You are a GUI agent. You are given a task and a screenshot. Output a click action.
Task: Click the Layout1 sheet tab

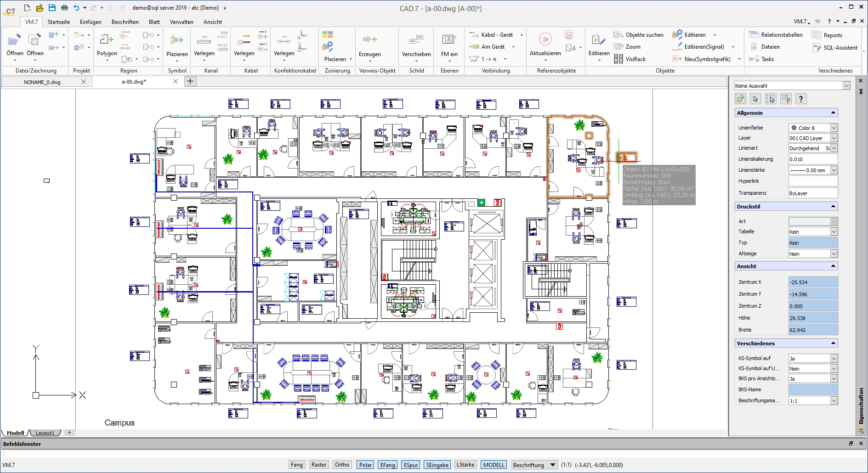tap(45, 433)
